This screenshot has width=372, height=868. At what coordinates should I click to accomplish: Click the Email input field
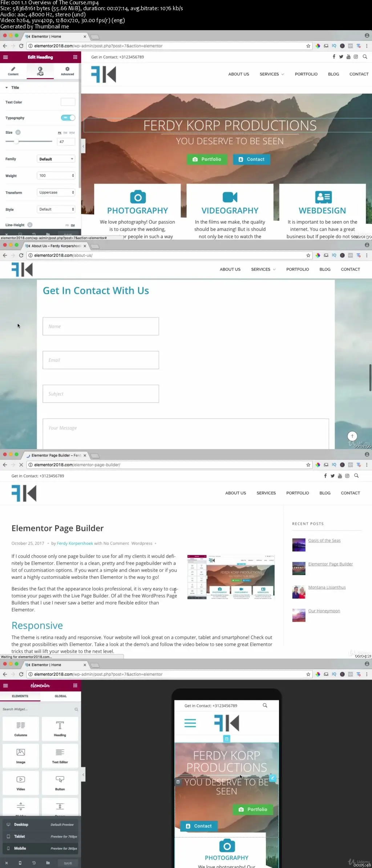pyautogui.click(x=101, y=360)
